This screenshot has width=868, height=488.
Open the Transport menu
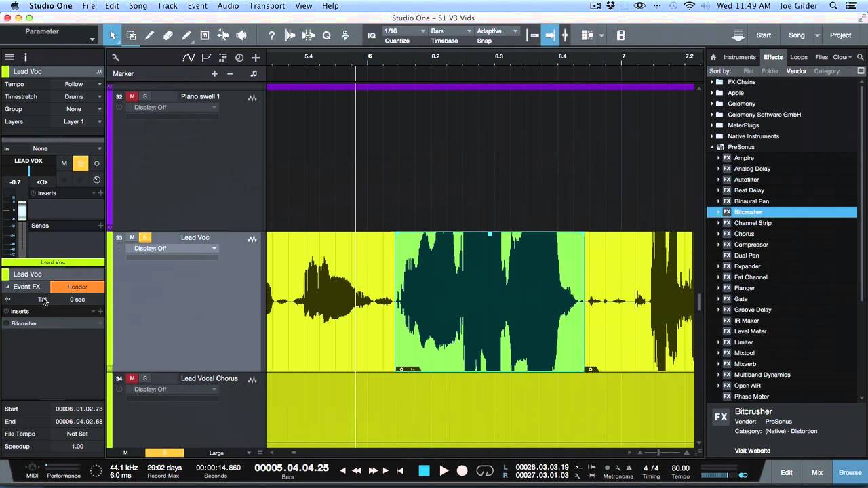point(267,6)
